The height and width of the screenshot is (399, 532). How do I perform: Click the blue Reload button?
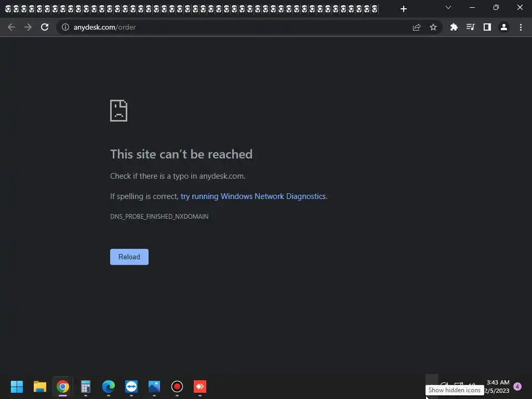pyautogui.click(x=129, y=257)
